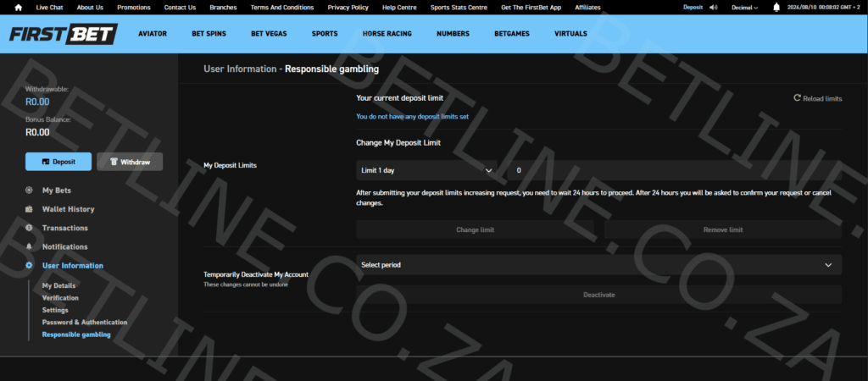Go to the Sports section
Screen dimensions: 868x381
[325, 34]
